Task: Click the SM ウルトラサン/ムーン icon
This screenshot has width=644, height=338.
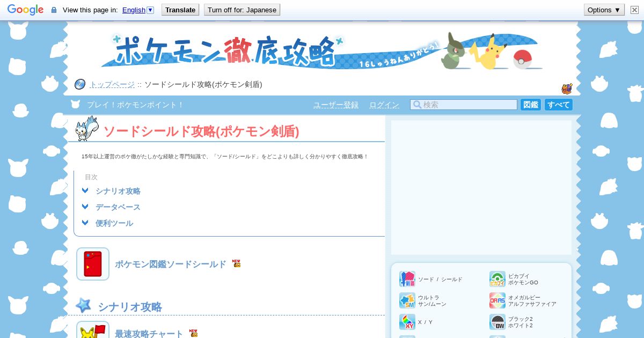Action: [x=407, y=300]
